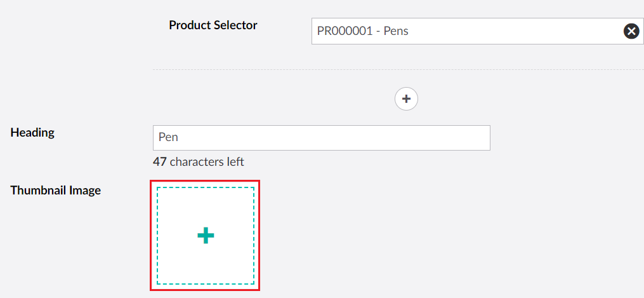Click the Heading label

pos(32,133)
